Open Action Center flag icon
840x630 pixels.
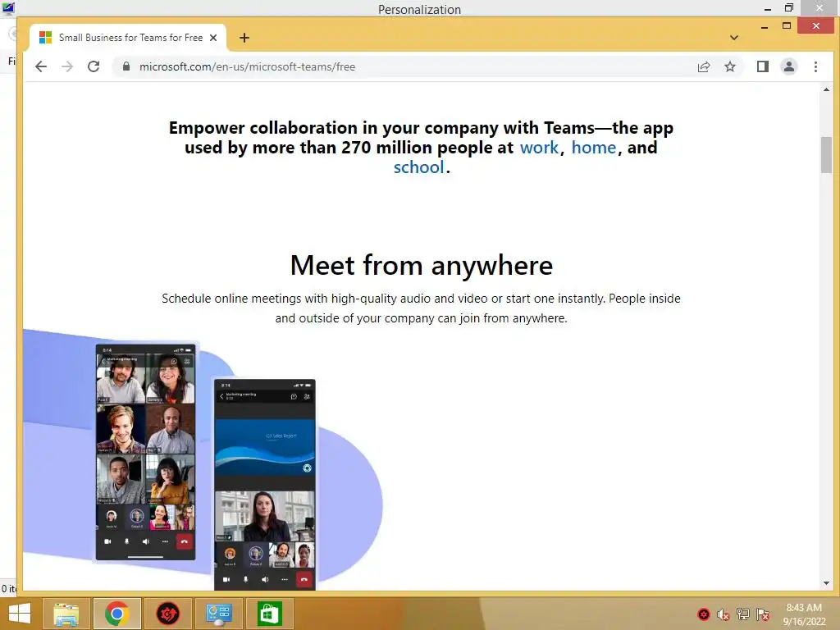[763, 614]
